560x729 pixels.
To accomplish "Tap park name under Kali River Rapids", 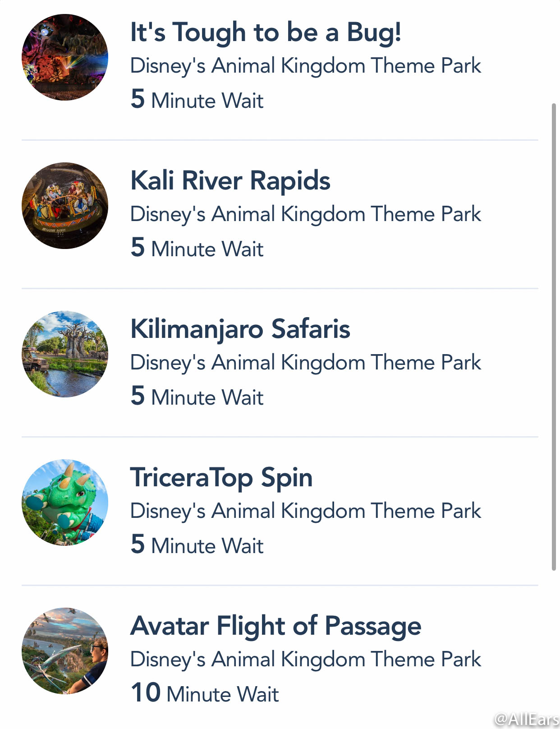I will point(306,215).
